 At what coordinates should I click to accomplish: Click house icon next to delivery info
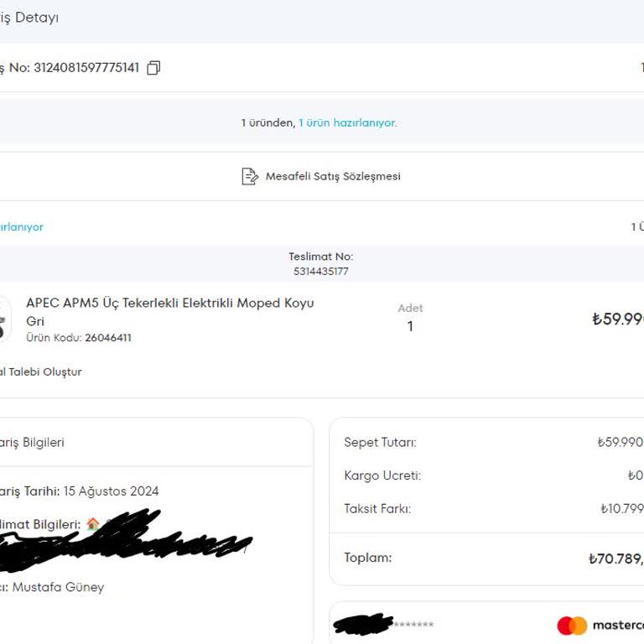pyautogui.click(x=93, y=523)
